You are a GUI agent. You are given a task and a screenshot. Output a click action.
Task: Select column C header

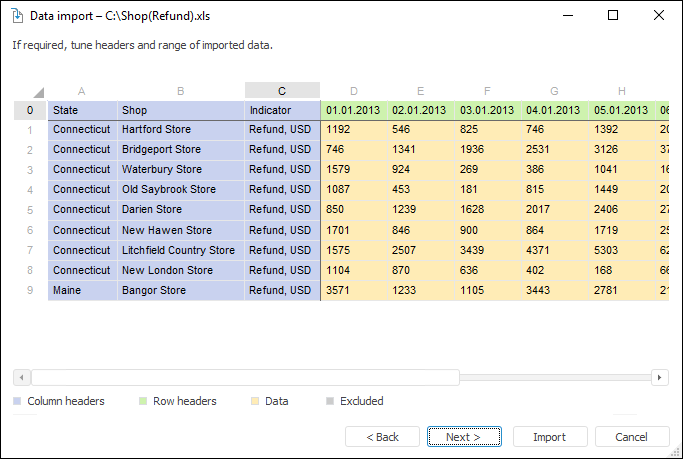click(x=282, y=91)
